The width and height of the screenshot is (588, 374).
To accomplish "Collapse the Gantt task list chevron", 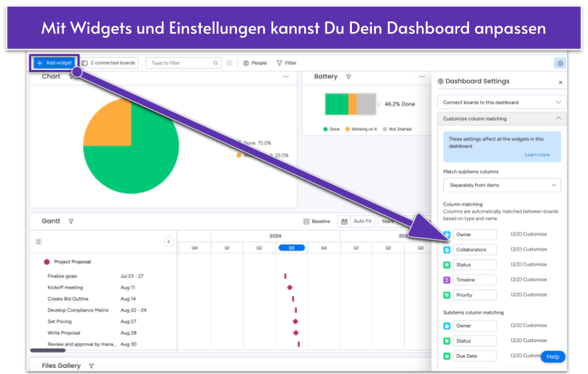I will 169,242.
